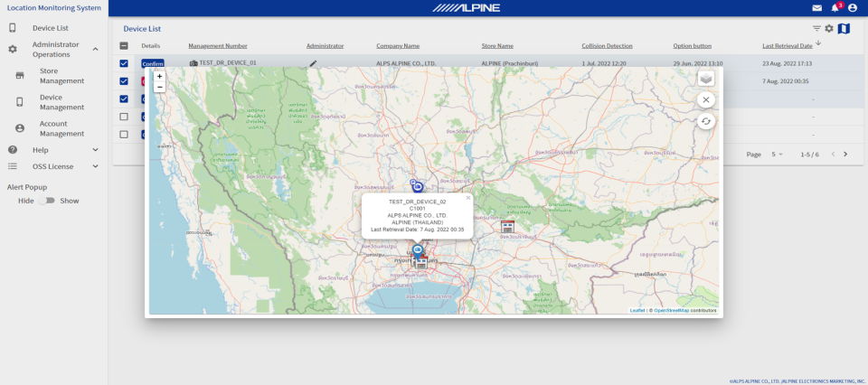The width and height of the screenshot is (868, 385).
Task: Uncheck the third row checkbox
Action: pos(124,99)
